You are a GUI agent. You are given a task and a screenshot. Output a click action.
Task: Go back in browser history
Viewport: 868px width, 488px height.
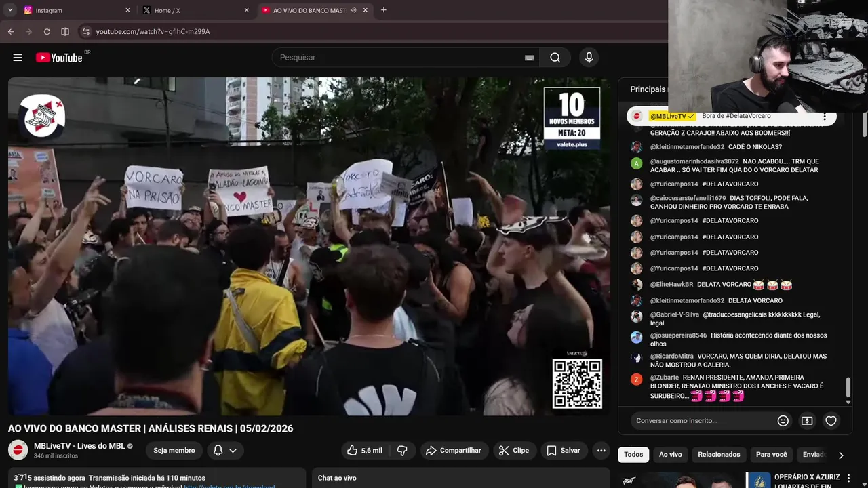coord(11,31)
